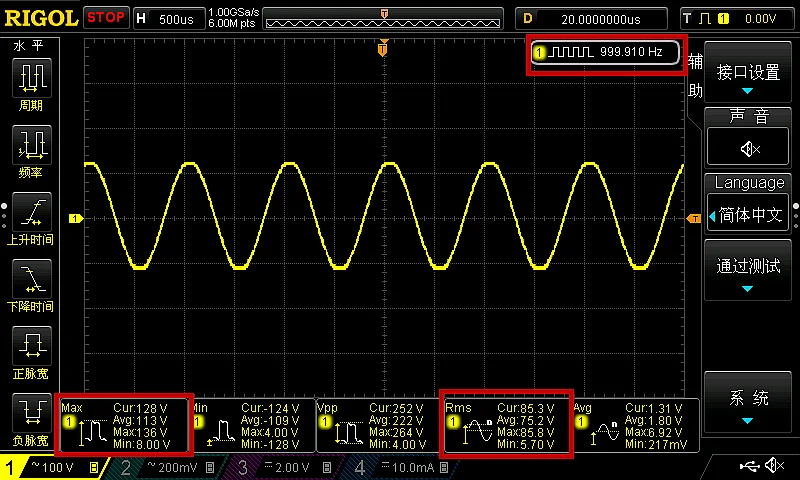Click the channel 1 ground level marker
This screenshot has height=480, width=800.
(x=76, y=218)
